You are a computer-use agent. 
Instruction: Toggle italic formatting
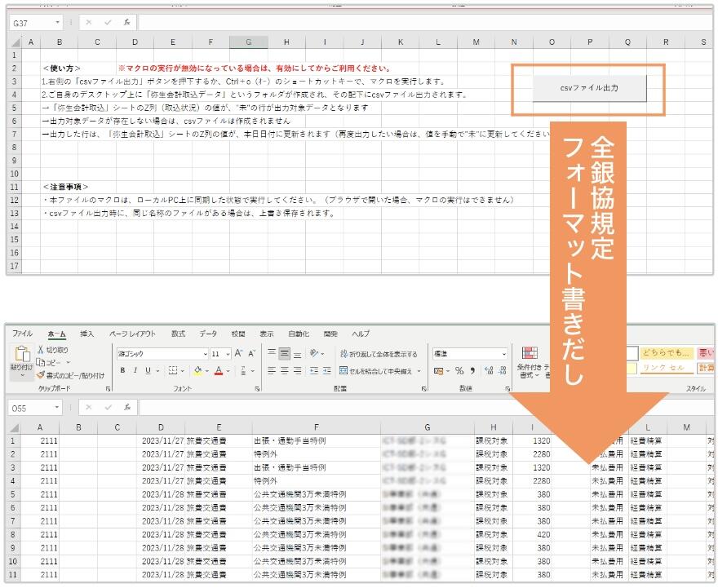[x=135, y=370]
